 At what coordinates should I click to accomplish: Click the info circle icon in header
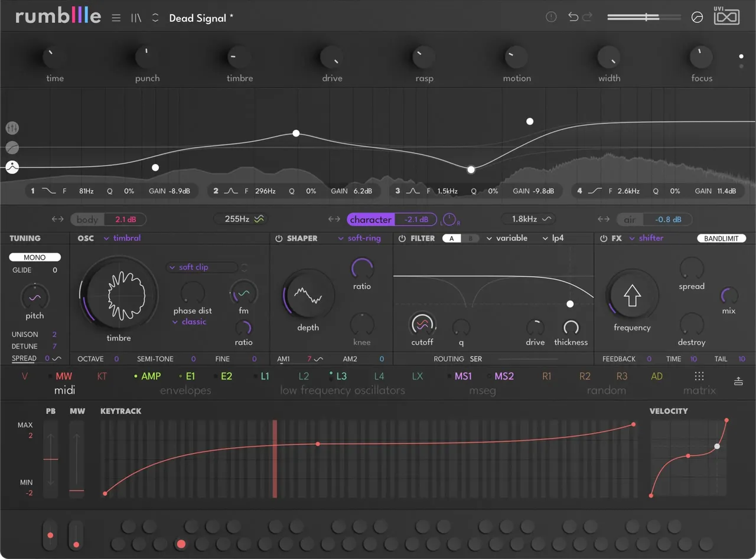[x=551, y=17]
